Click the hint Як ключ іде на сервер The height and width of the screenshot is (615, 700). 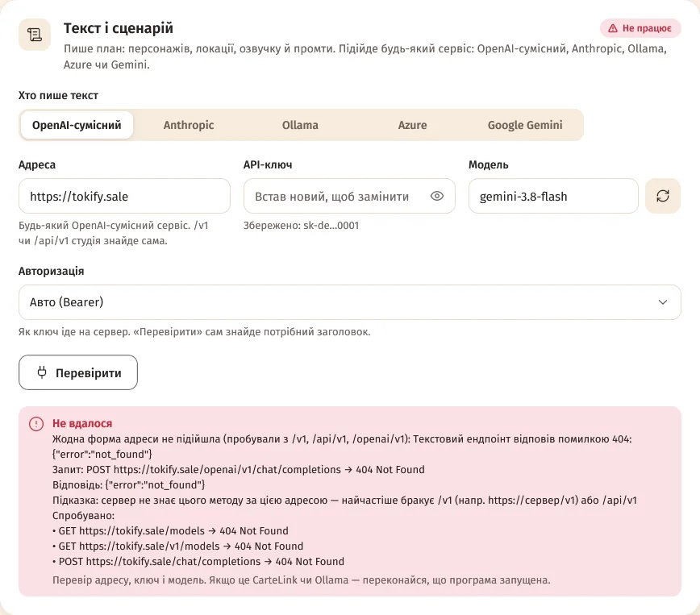point(194,331)
